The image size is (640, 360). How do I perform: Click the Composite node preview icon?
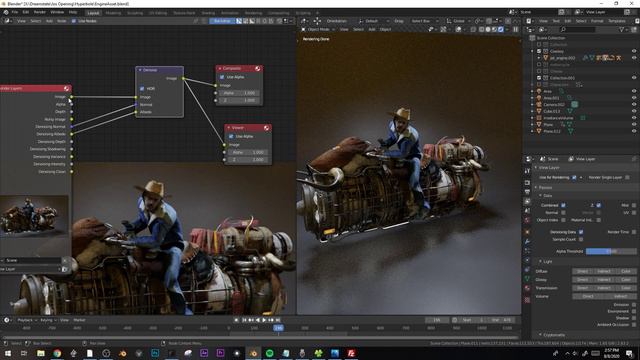coord(258,68)
